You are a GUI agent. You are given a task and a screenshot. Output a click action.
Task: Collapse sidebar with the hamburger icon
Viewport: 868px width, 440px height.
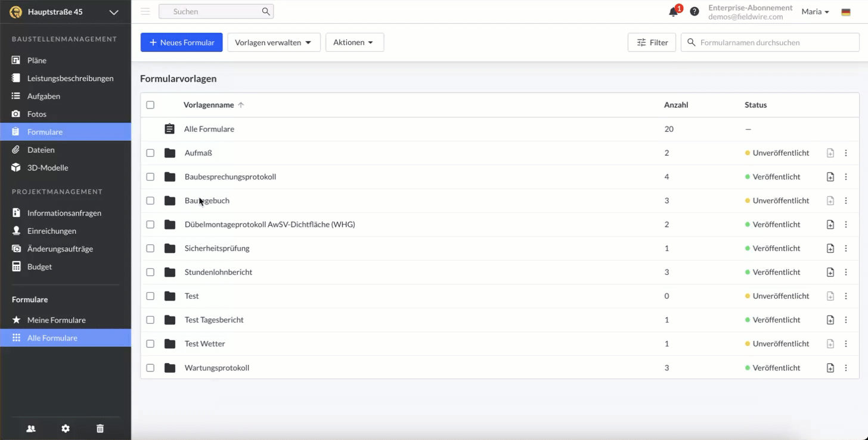145,11
